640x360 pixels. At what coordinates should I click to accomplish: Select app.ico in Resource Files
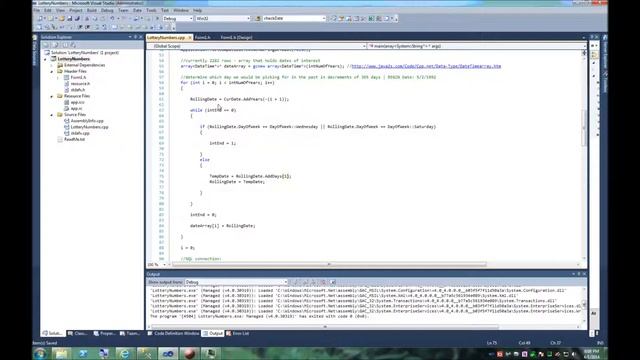point(78,102)
